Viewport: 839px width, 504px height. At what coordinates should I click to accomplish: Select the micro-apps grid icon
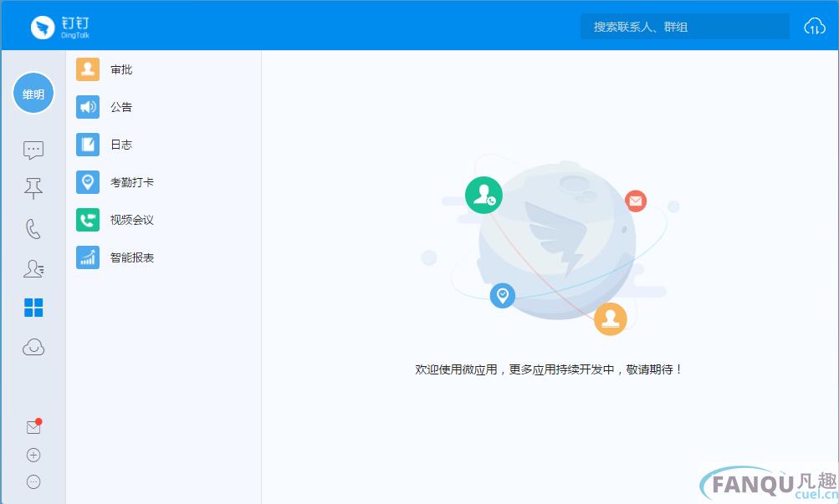coord(33,308)
